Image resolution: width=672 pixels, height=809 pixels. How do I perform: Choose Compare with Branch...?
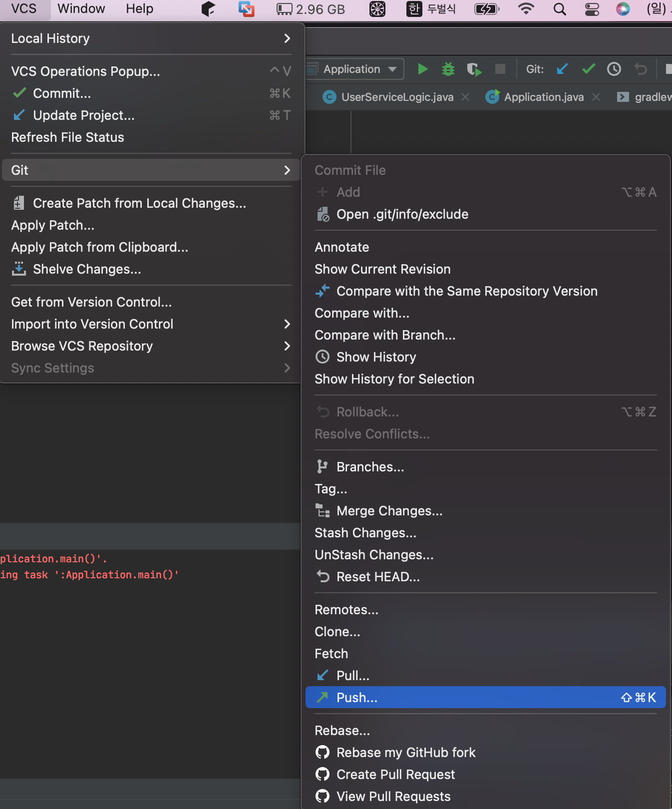pos(485,335)
